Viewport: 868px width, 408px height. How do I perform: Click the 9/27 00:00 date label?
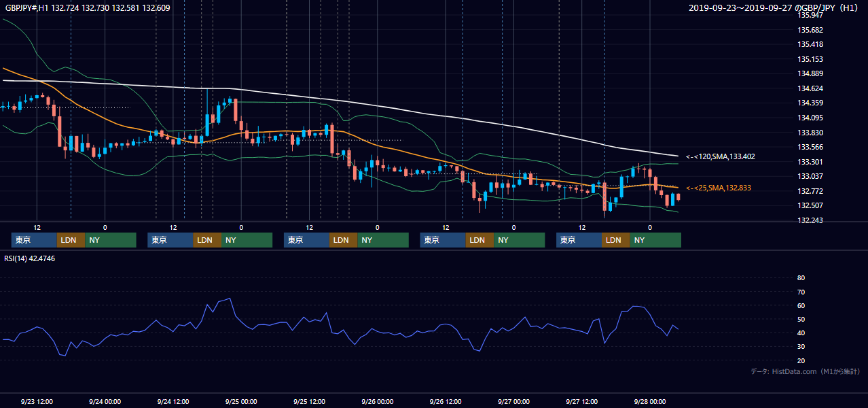[x=513, y=401]
